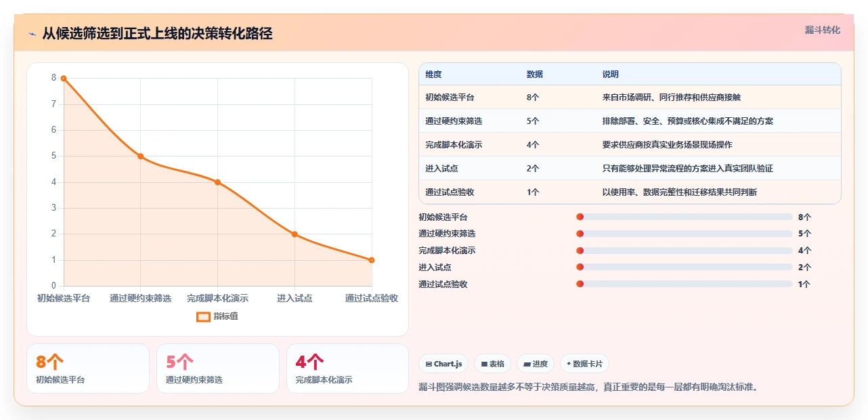
Task: Click table value 1个 for 通过试点验收
Action: click(x=532, y=192)
